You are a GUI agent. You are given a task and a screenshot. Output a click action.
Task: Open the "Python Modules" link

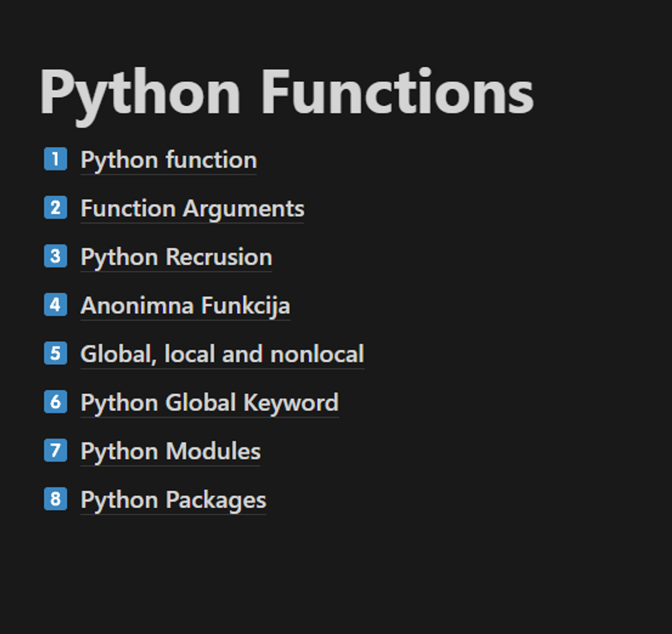tap(170, 452)
